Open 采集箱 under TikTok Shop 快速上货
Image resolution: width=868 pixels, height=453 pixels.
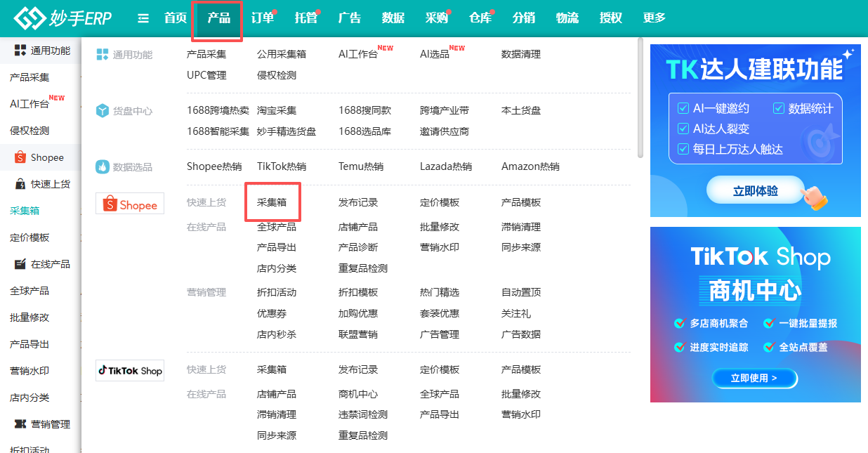[x=272, y=369]
